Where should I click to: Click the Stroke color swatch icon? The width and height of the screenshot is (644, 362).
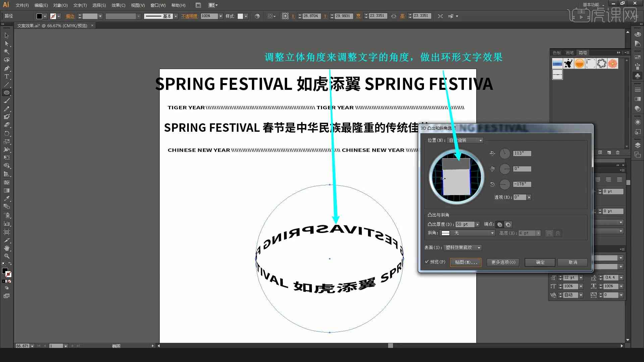point(53,16)
